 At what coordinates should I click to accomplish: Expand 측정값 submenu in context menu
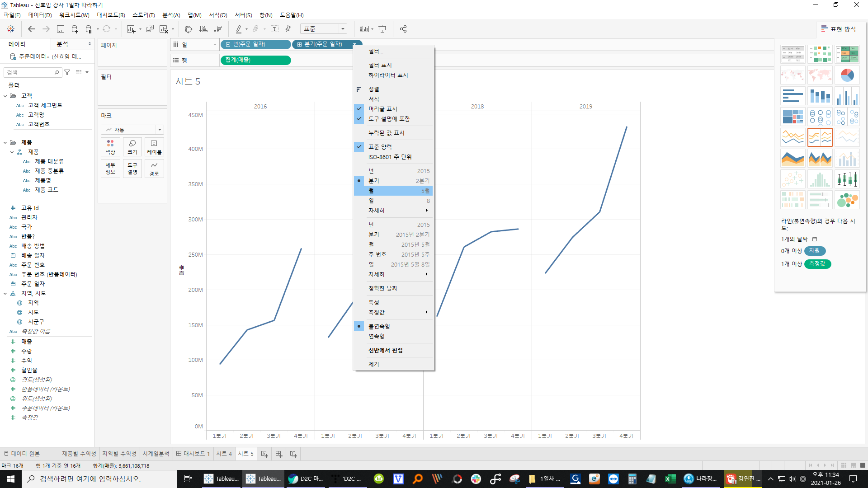tap(393, 312)
